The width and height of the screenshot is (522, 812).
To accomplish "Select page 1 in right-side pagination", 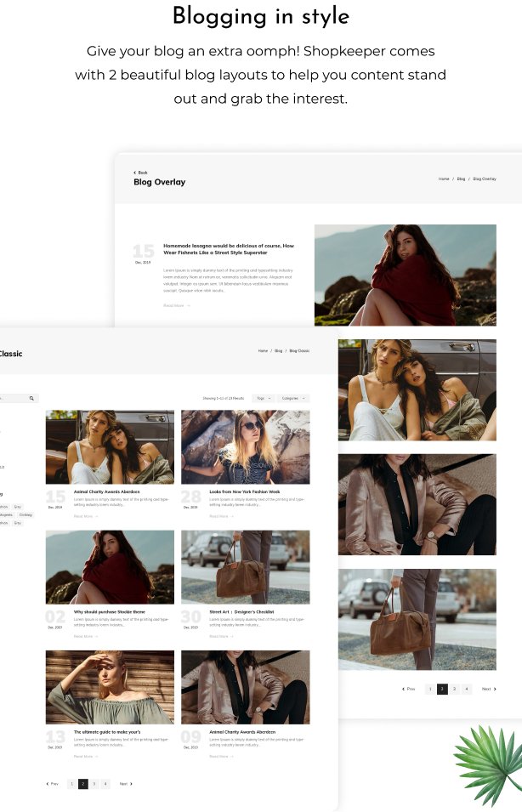I will pyautogui.click(x=430, y=689).
